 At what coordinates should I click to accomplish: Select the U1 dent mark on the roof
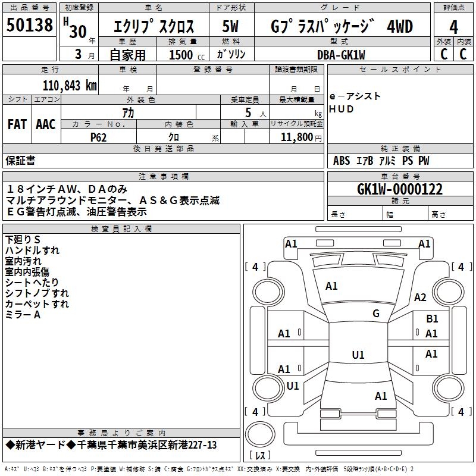pyautogui.click(x=358, y=355)
